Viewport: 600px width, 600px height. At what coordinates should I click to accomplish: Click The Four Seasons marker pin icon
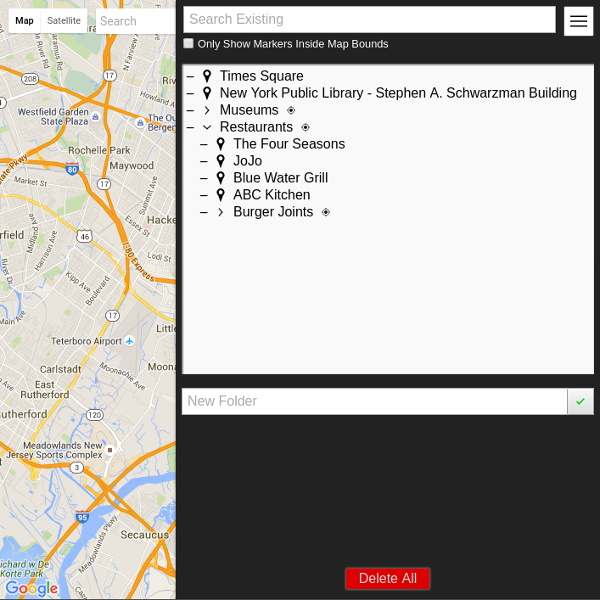(x=221, y=144)
